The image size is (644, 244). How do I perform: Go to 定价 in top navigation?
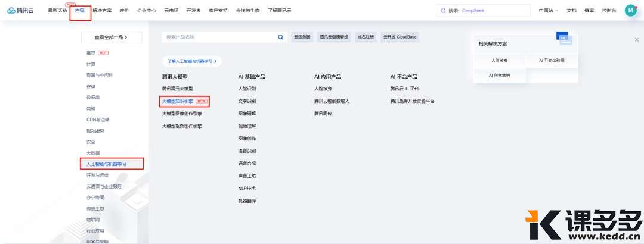124,11
